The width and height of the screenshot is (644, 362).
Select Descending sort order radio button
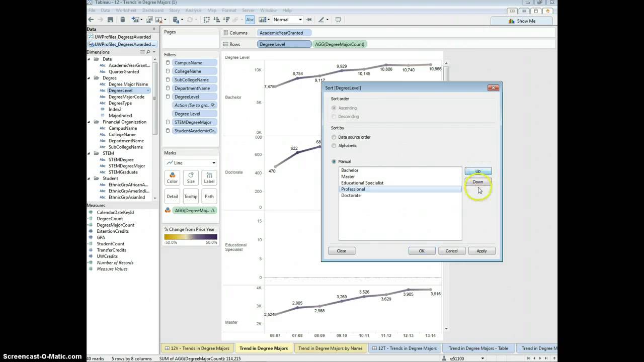(334, 116)
